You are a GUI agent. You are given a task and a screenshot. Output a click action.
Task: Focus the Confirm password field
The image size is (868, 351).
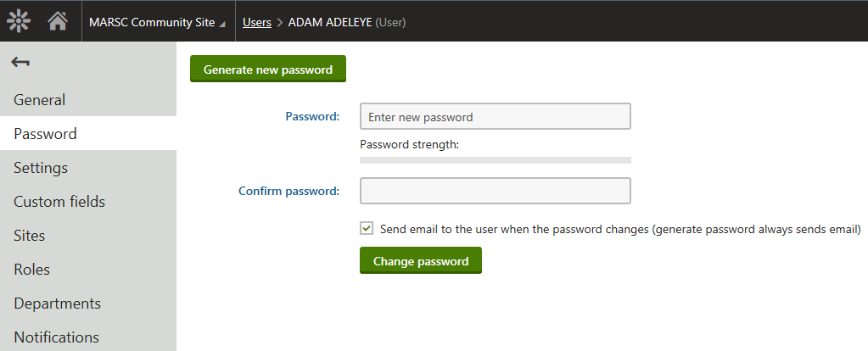[x=495, y=191]
